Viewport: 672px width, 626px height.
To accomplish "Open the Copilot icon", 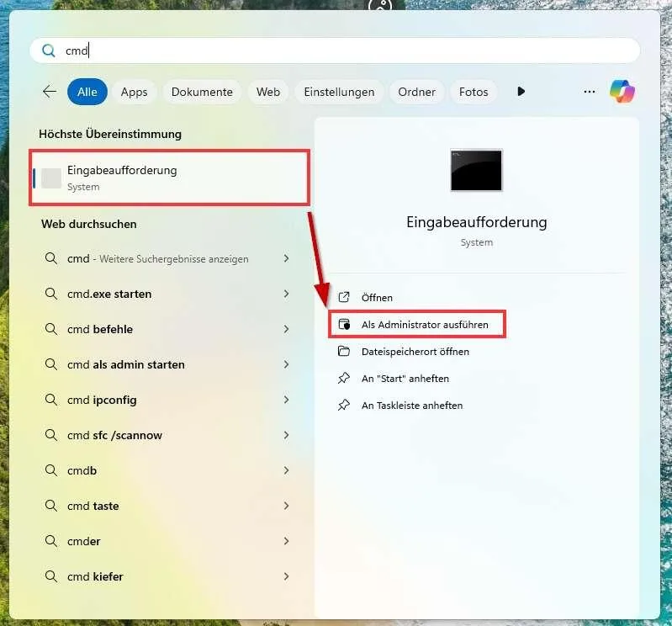I will click(622, 92).
